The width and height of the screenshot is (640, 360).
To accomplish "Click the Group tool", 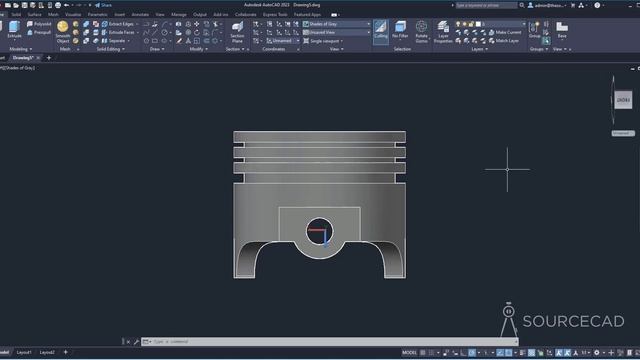I will tap(534, 30).
